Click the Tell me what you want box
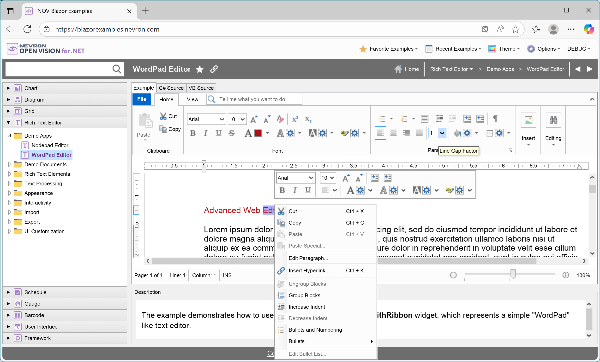Image resolution: width=600 pixels, height=362 pixels. (254, 99)
